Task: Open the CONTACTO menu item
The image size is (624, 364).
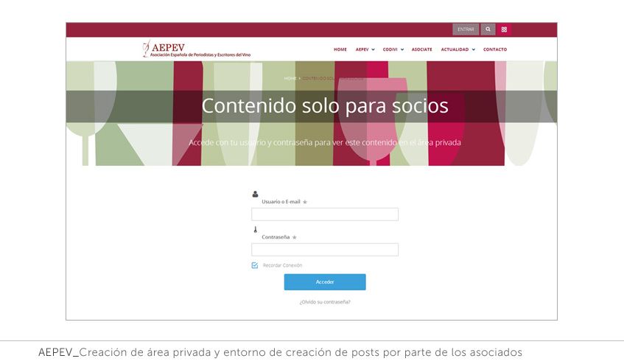Action: (x=495, y=49)
